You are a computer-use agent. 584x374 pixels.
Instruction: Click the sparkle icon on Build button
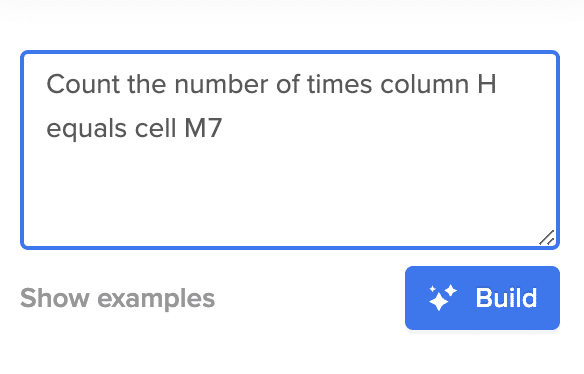pyautogui.click(x=442, y=297)
